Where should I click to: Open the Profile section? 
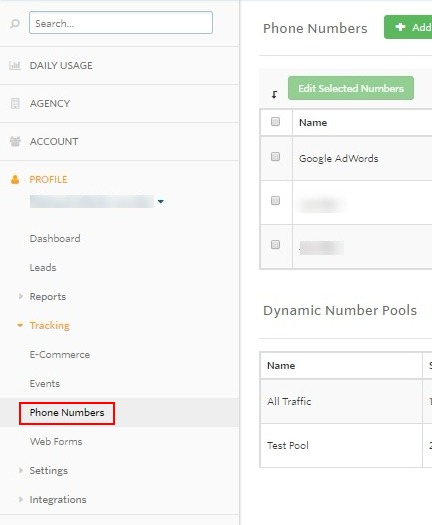pyautogui.click(x=48, y=179)
